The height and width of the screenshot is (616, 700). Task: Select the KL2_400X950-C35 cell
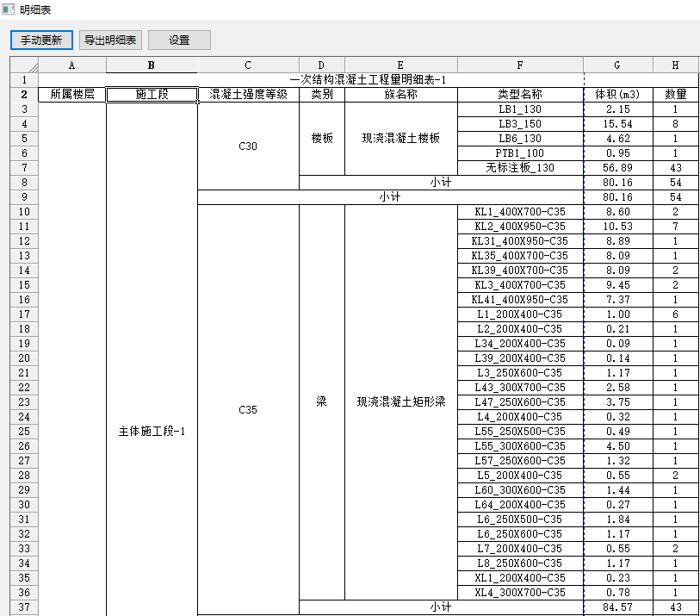coord(520,227)
